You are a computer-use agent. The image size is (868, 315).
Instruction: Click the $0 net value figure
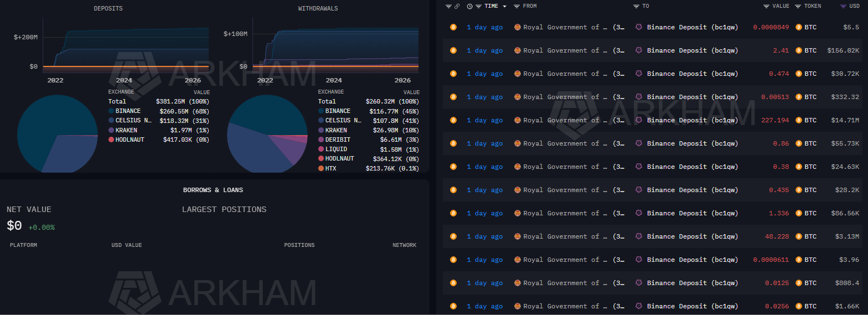(x=14, y=226)
